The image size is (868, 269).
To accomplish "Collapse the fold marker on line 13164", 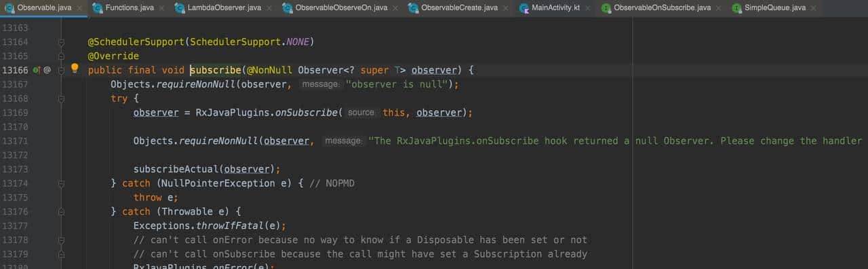I will click(x=60, y=41).
